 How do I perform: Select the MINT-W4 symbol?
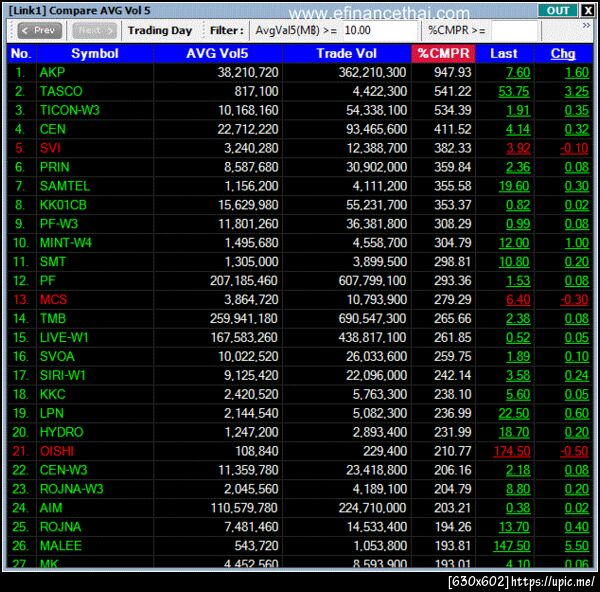tap(65, 243)
